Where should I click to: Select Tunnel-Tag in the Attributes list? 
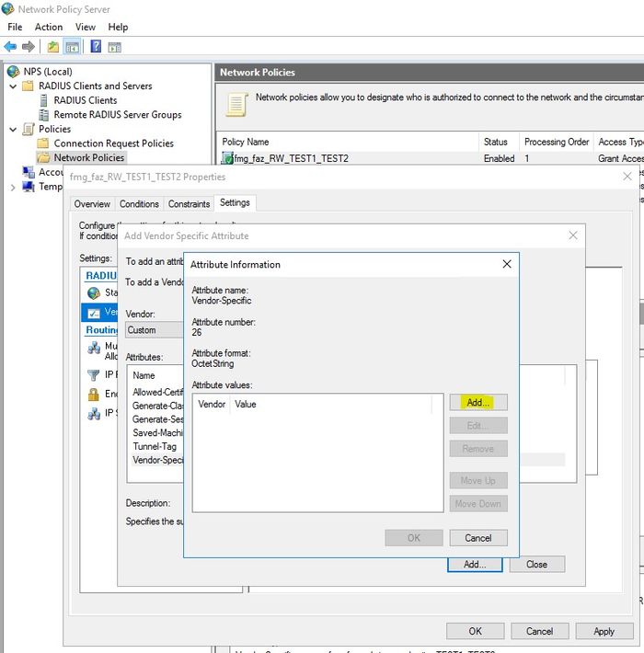coord(155,447)
